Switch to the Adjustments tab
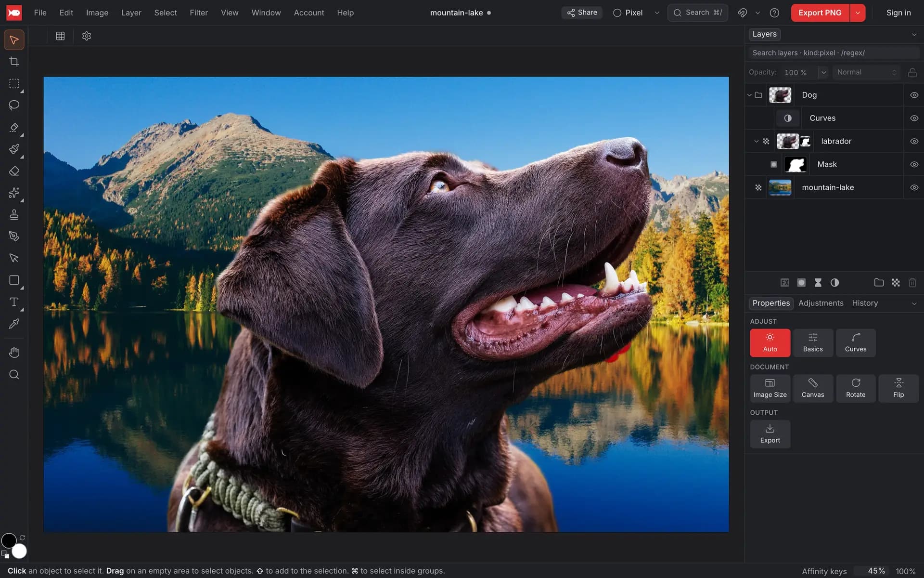The image size is (924, 578). tap(821, 303)
